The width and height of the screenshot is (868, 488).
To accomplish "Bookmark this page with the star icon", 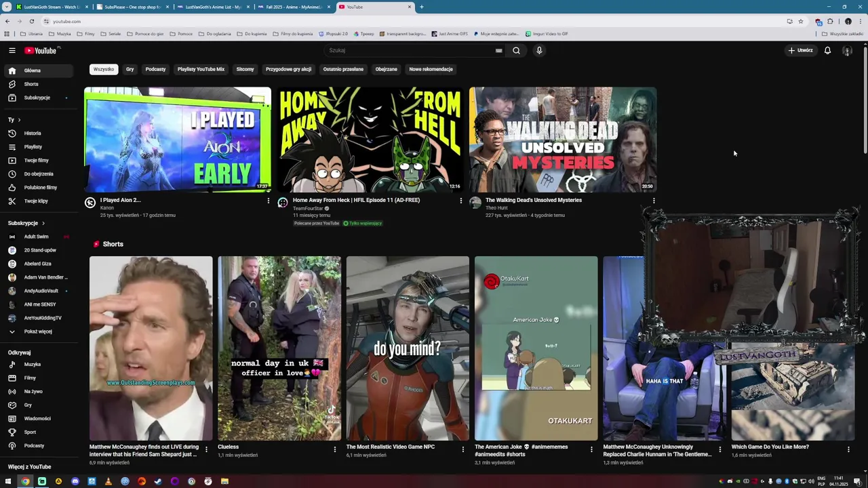I will 801,21.
